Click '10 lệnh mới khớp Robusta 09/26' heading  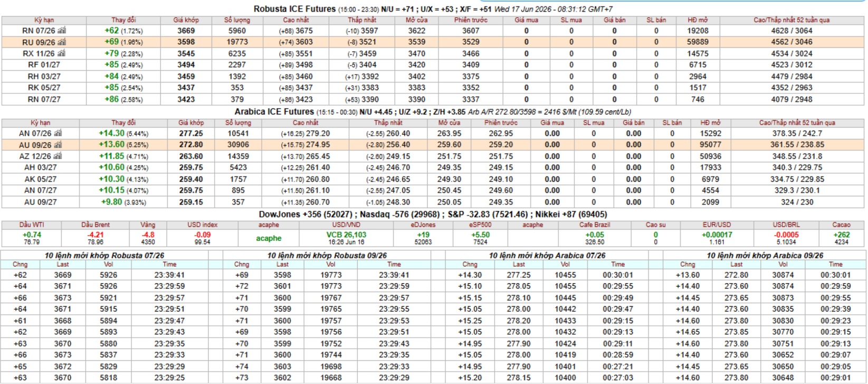327,255
